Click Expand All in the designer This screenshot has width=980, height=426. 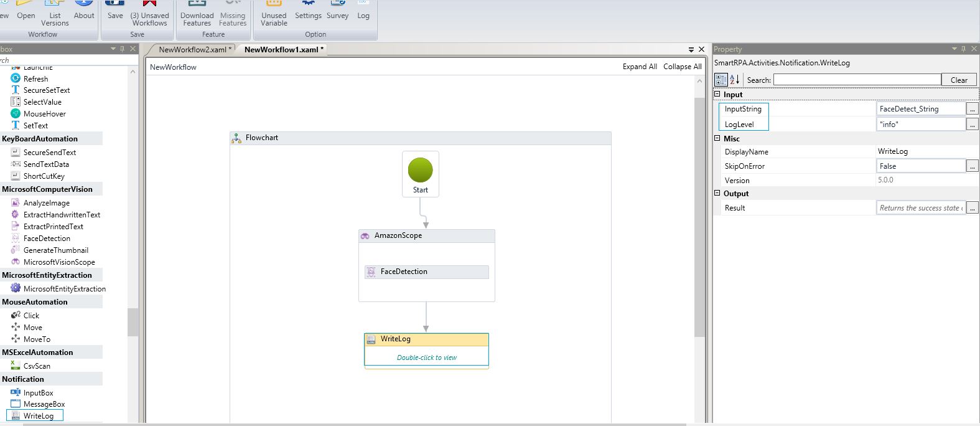(x=639, y=67)
